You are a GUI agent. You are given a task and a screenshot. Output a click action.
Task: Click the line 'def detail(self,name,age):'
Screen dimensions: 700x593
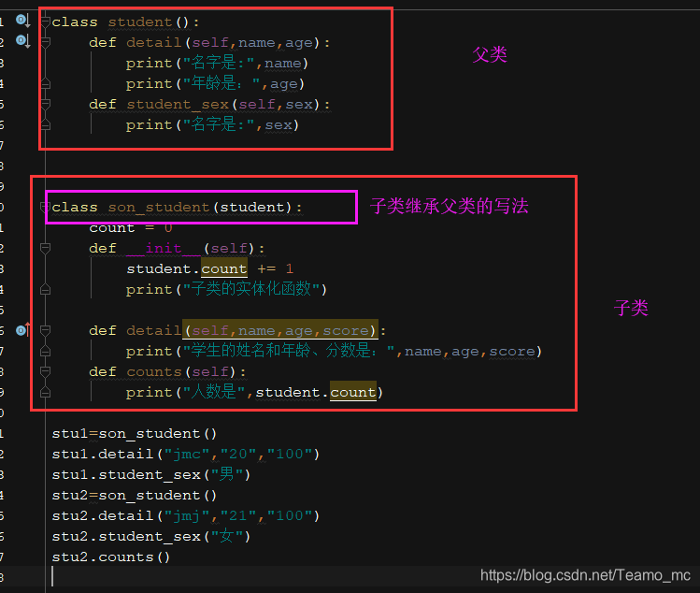[x=209, y=42]
